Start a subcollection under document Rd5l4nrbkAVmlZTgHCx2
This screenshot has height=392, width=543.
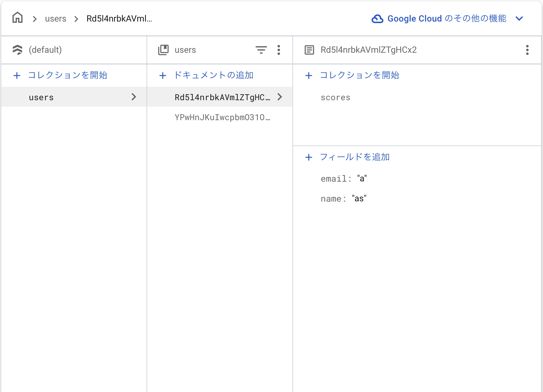[x=360, y=75]
